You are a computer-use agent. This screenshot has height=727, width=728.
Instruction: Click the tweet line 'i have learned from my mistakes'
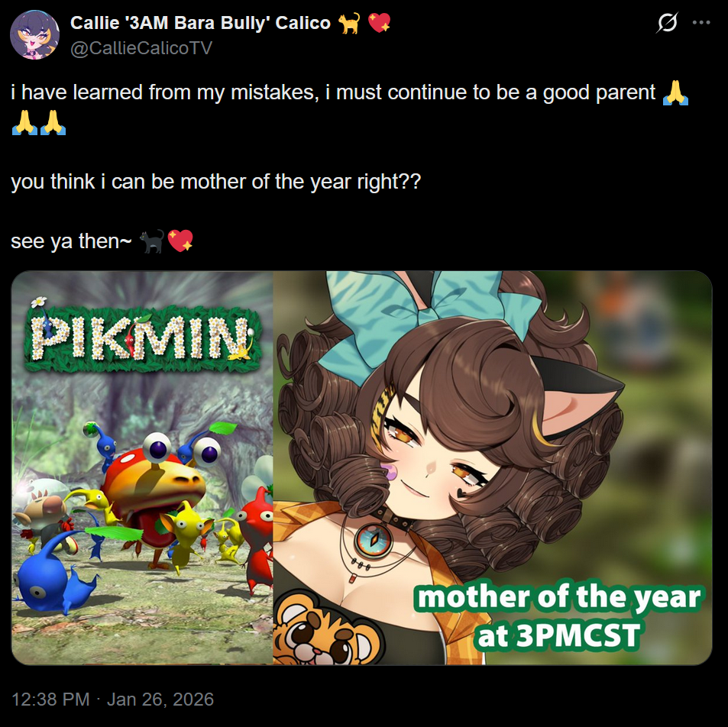[x=165, y=92]
